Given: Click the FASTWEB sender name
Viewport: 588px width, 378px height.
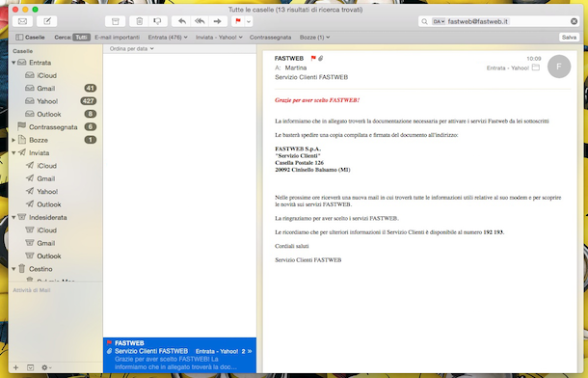Looking at the screenshot, I should point(289,58).
